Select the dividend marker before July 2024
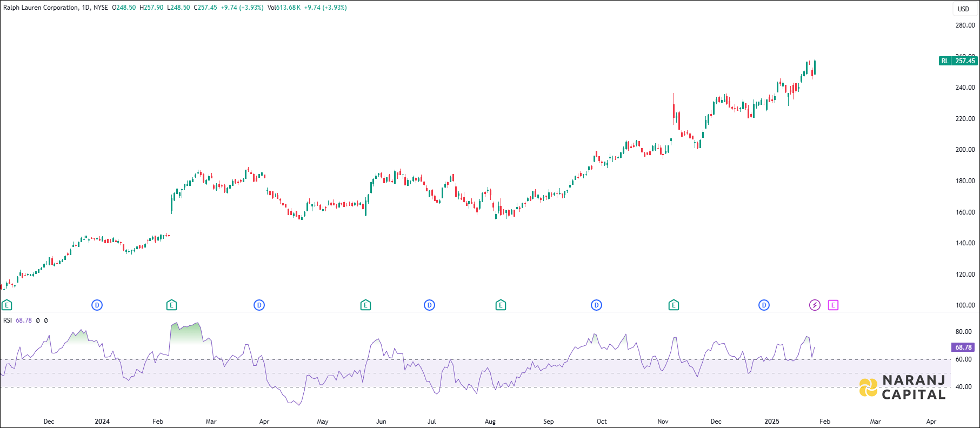This screenshot has height=428, width=980. [x=429, y=305]
